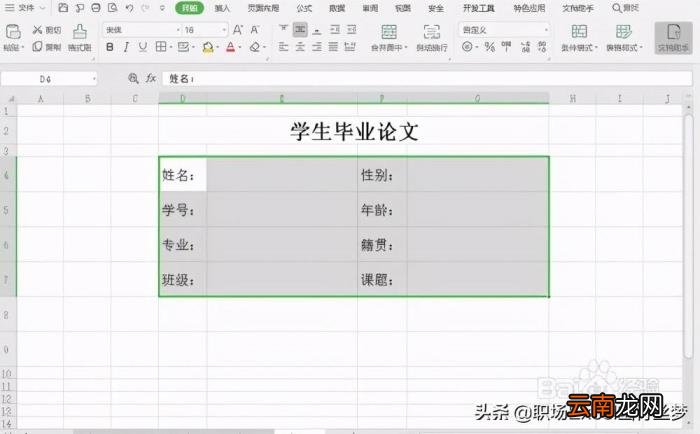Toggle align text right
Image resolution: width=700 pixels, height=434 pixels.
click(x=317, y=46)
